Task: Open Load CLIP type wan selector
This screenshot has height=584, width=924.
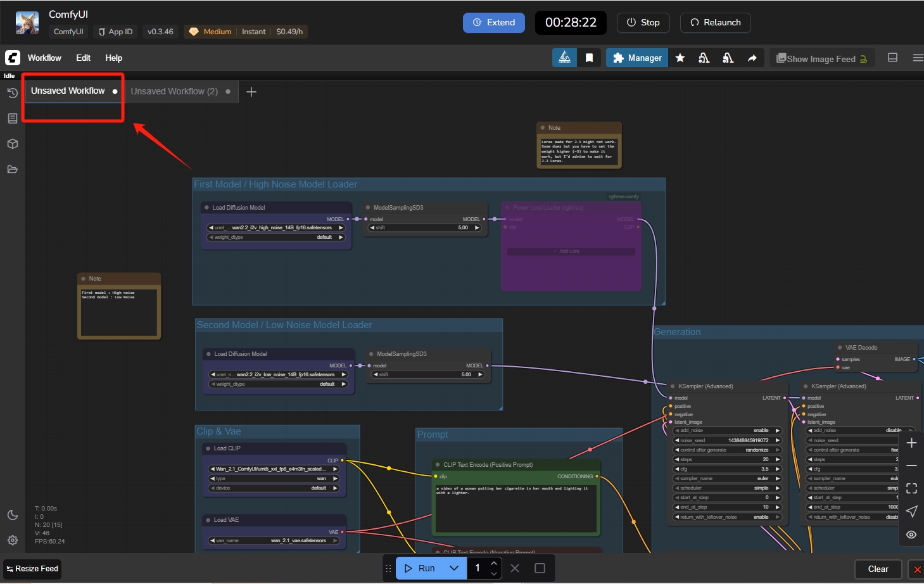Action: point(274,478)
